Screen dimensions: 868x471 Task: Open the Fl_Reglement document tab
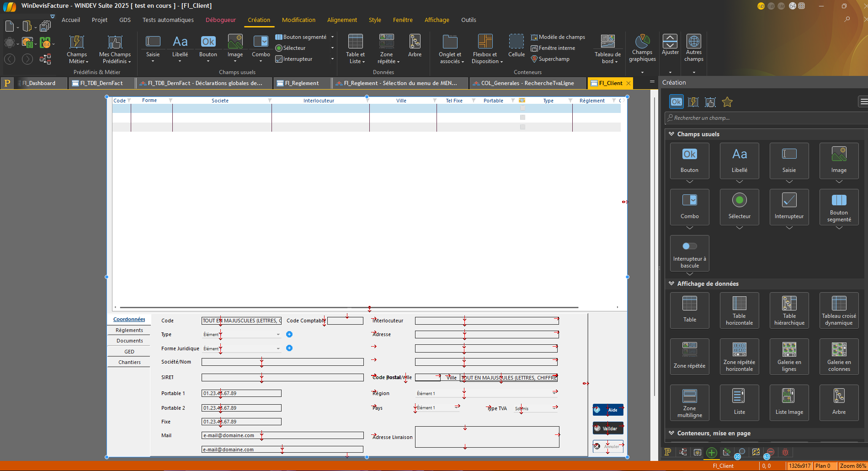(x=302, y=83)
